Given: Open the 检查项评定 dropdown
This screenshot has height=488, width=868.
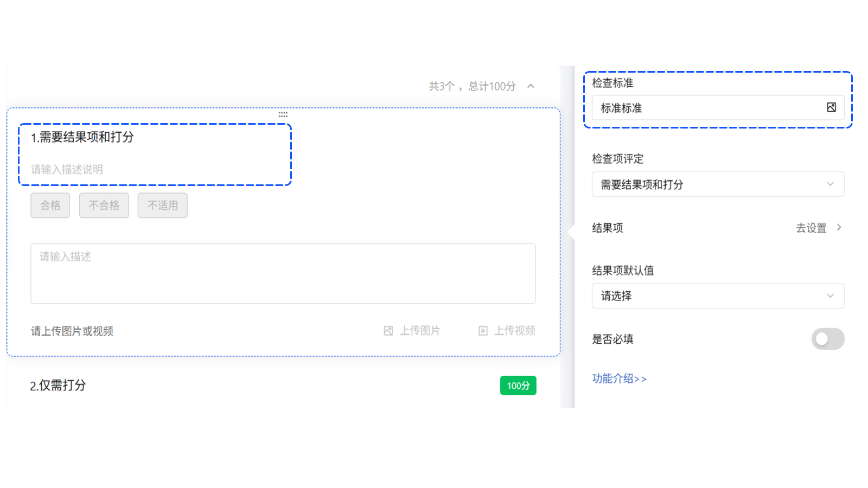Looking at the screenshot, I should pos(717,184).
